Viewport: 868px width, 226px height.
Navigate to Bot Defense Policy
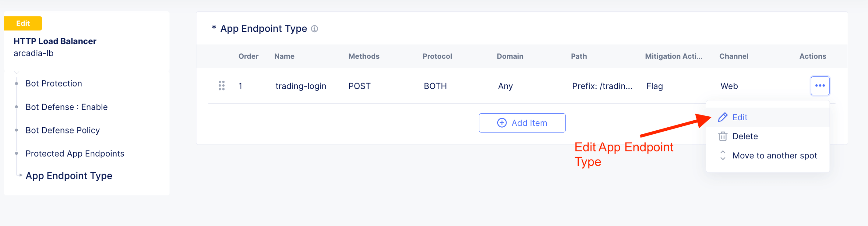point(62,130)
